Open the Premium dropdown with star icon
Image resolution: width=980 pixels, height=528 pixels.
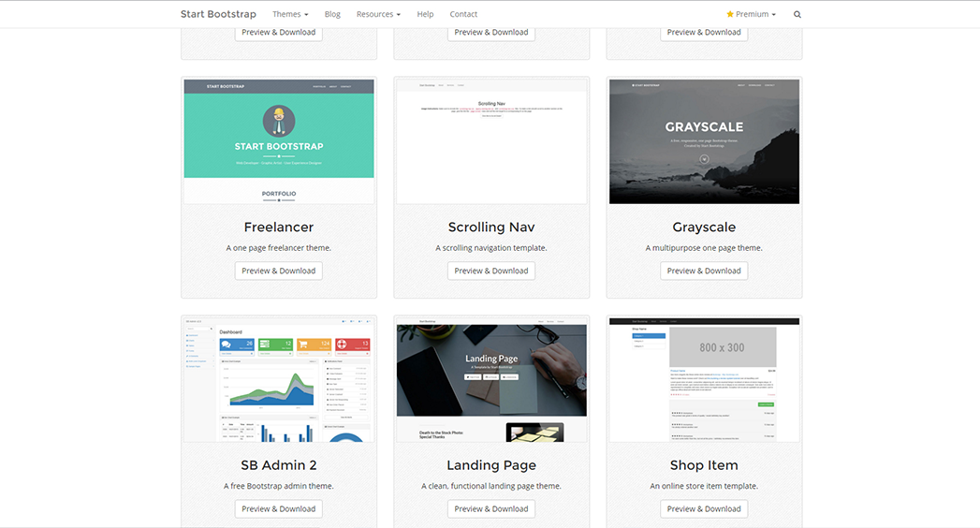pos(751,14)
